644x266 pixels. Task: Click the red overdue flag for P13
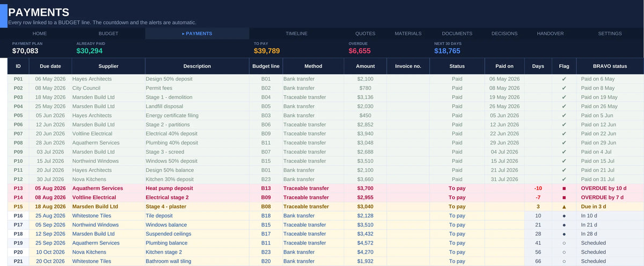click(x=564, y=189)
